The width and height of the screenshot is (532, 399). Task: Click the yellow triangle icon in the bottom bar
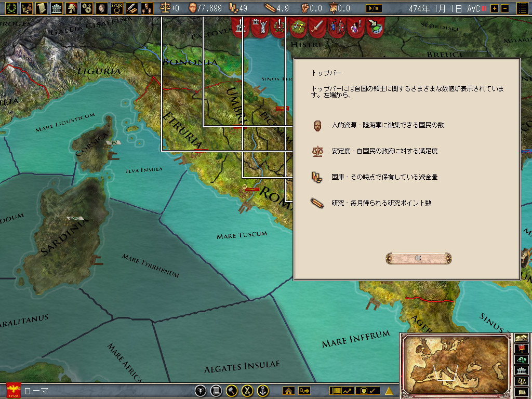click(389, 391)
